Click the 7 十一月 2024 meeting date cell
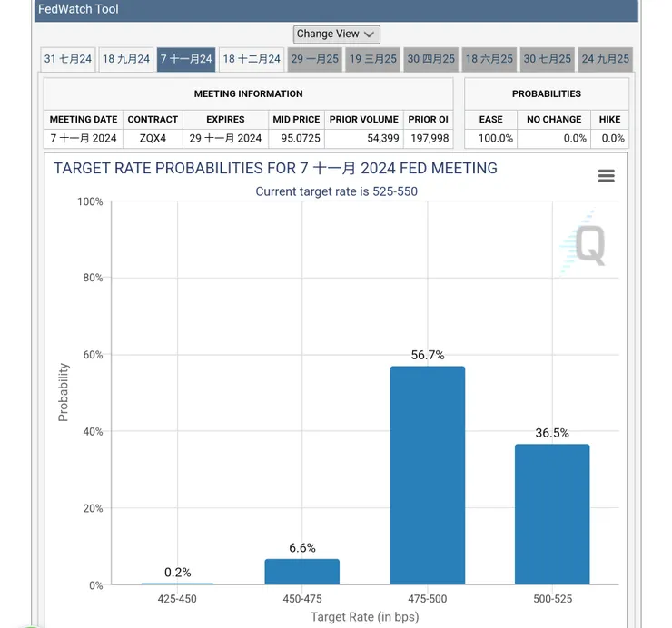This screenshot has width=672, height=628. click(84, 138)
